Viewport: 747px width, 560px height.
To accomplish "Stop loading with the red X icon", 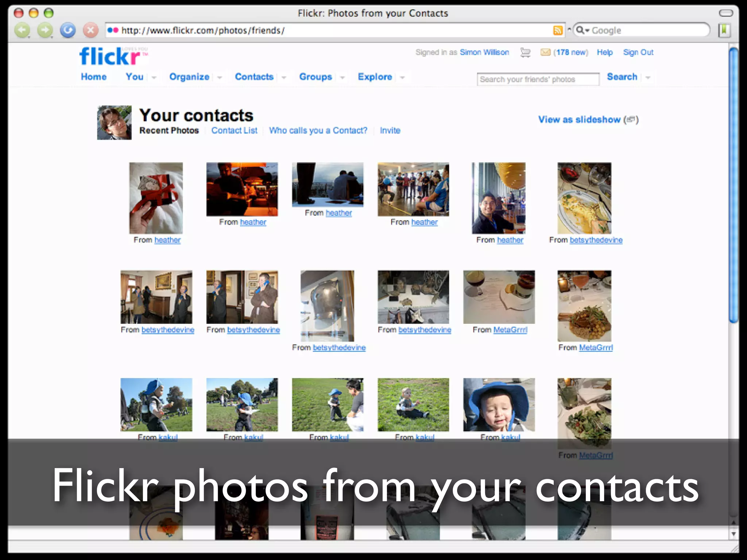I will [x=90, y=30].
